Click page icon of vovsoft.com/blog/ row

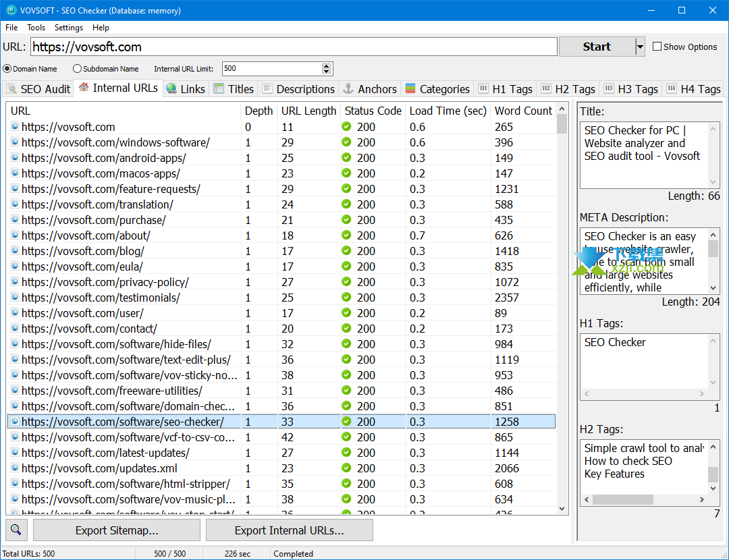[15, 250]
